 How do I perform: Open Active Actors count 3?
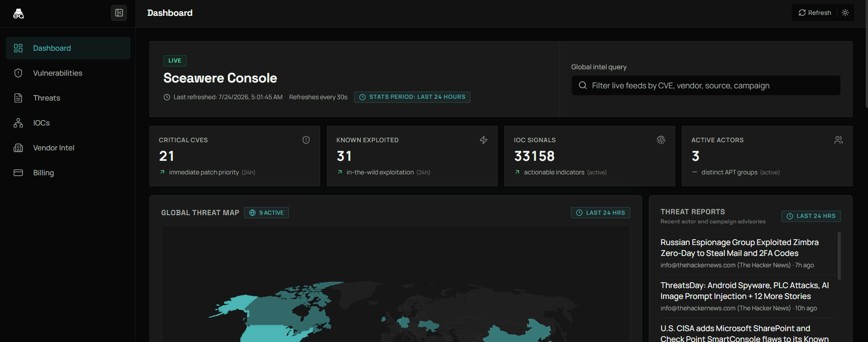click(695, 156)
